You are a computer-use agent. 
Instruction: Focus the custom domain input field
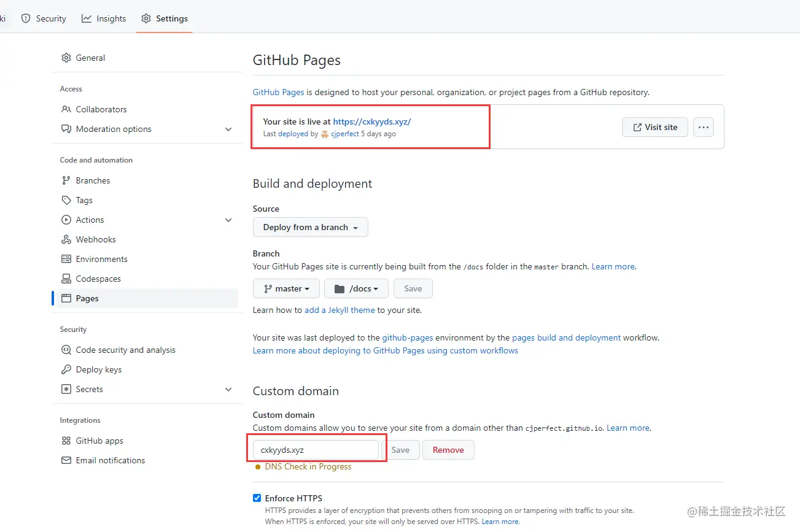(316, 450)
